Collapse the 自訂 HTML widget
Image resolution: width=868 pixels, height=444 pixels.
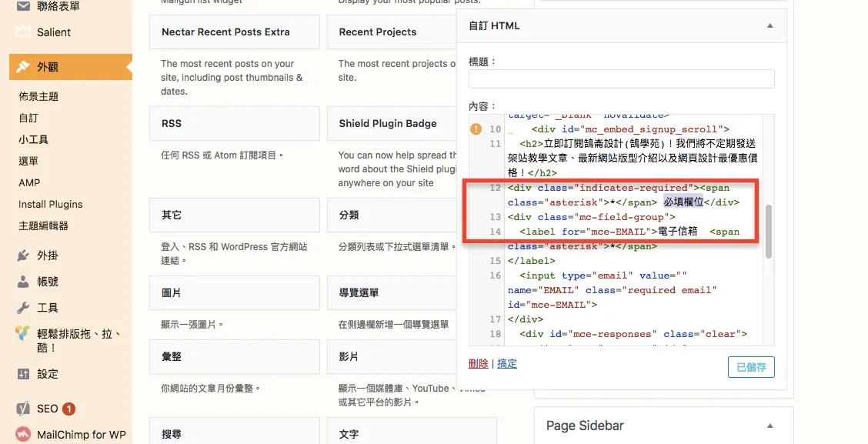pyautogui.click(x=770, y=25)
